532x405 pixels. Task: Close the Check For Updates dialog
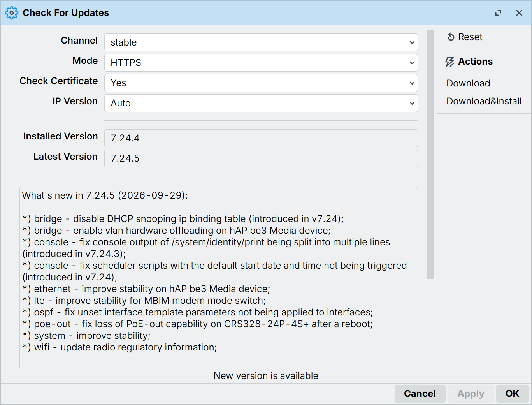[x=519, y=13]
